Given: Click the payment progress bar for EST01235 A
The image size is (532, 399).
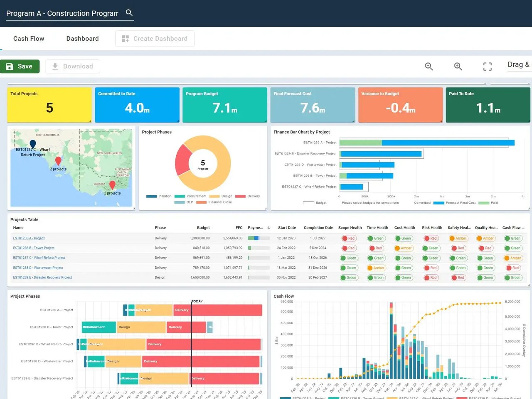Looking at the screenshot, I should pyautogui.click(x=259, y=238).
